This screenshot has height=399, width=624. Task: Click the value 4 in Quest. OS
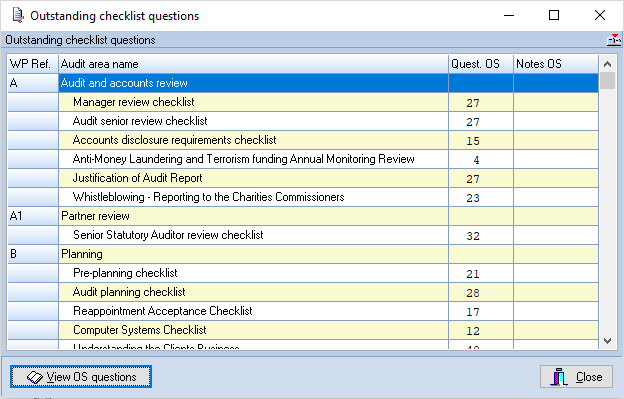click(476, 160)
